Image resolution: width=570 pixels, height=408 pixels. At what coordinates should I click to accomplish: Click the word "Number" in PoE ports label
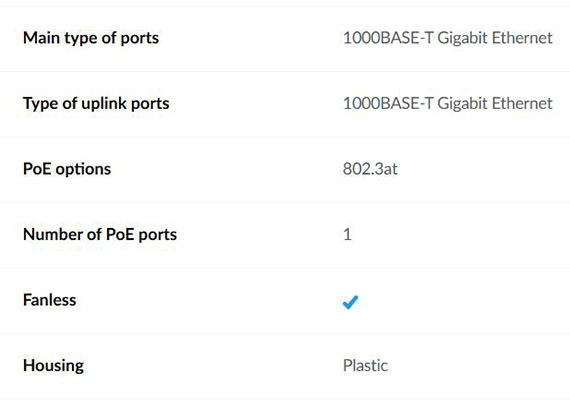pyautogui.click(x=53, y=235)
